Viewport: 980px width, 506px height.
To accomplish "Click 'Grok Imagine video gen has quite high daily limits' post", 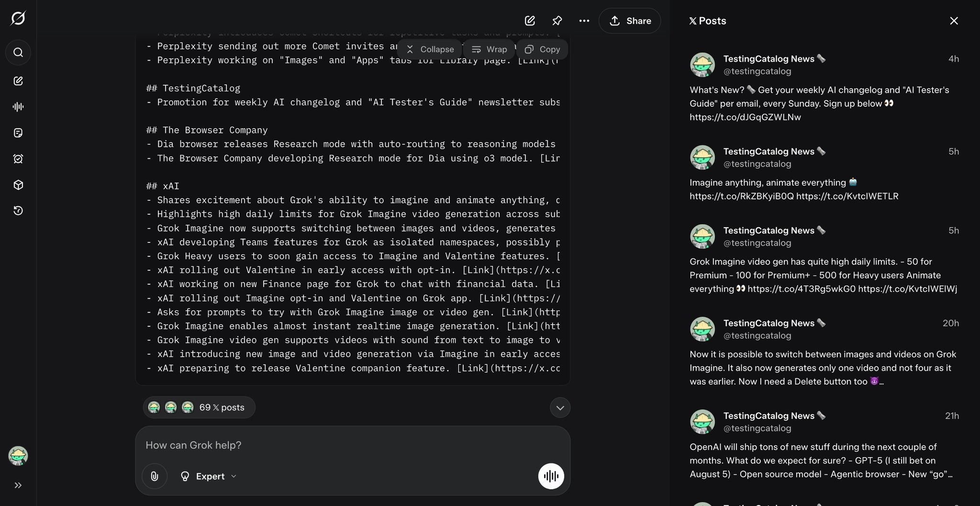I will [824, 275].
